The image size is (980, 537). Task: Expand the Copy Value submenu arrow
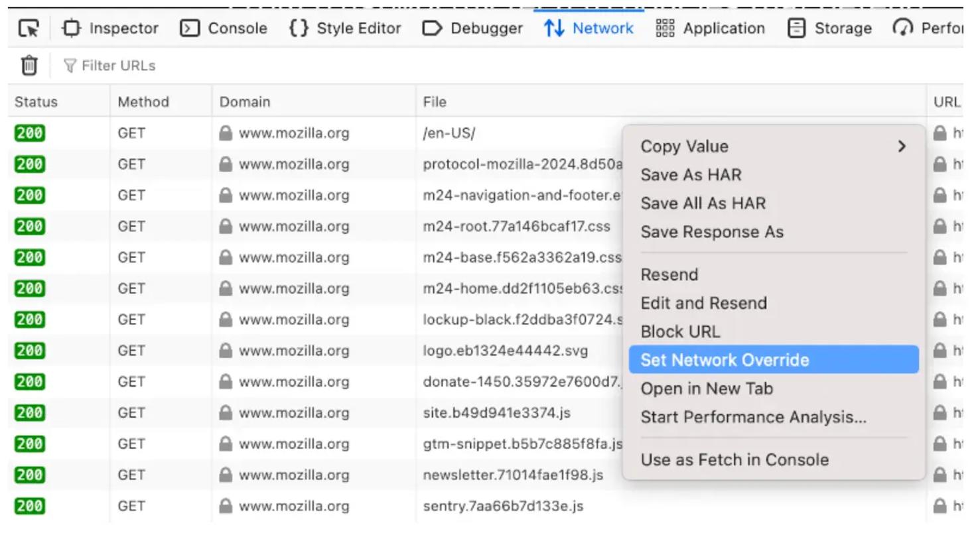[901, 147]
